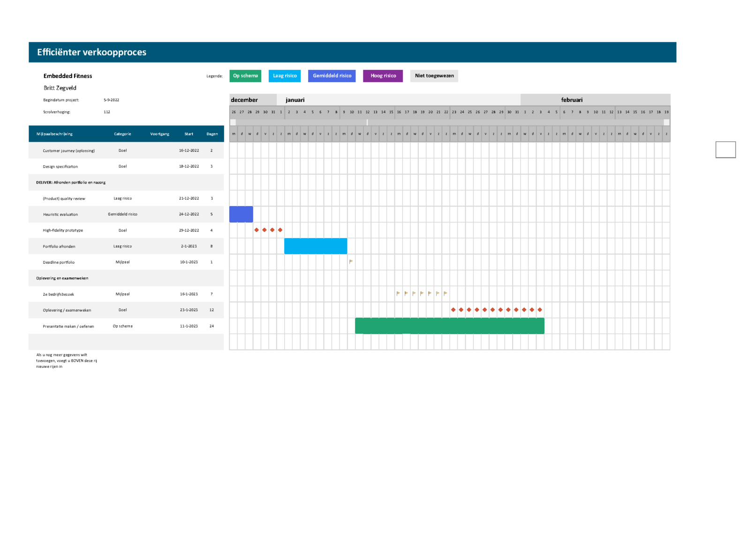Screen dimensions: 756x535
Task: Click the Scrolverhoging value 112
Action: tap(107, 112)
